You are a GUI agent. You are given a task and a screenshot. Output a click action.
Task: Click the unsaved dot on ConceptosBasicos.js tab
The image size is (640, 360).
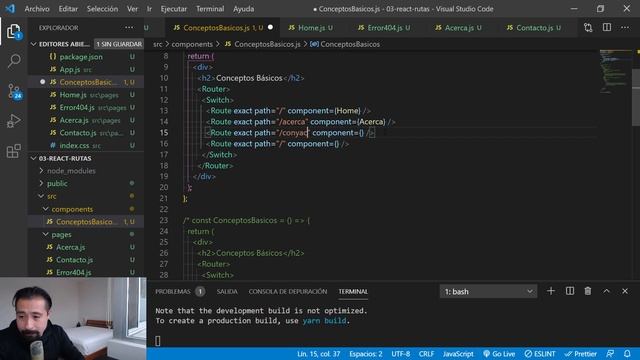pyautogui.click(x=270, y=27)
